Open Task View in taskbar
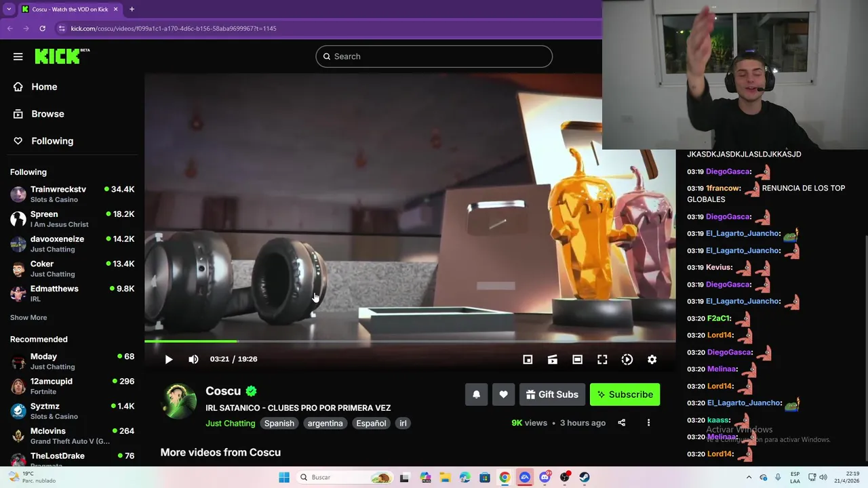The width and height of the screenshot is (868, 488). pos(404,477)
